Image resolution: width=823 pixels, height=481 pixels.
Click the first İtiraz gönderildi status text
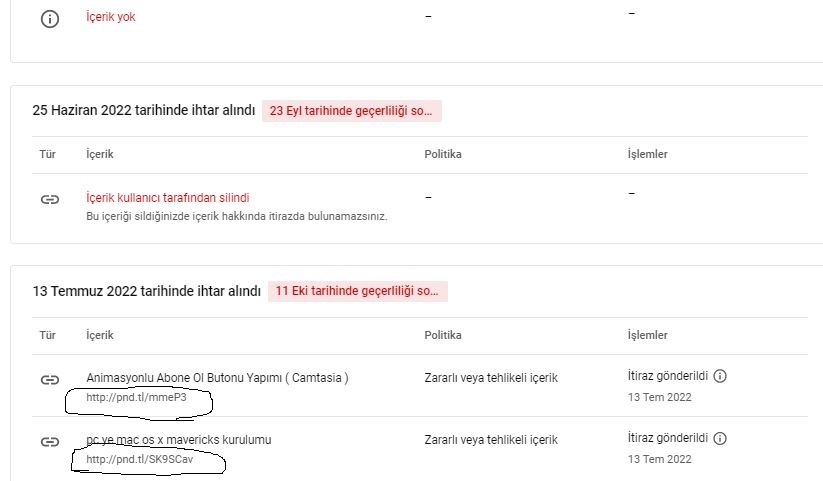coord(668,376)
